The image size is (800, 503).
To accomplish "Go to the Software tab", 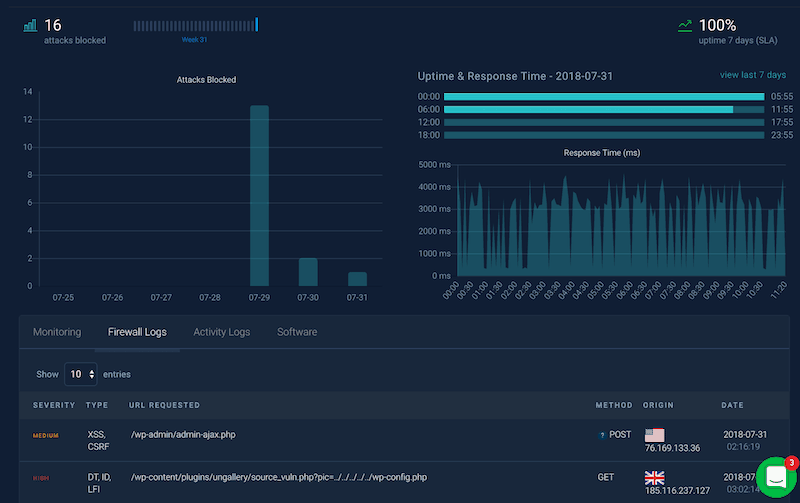I will [x=297, y=332].
